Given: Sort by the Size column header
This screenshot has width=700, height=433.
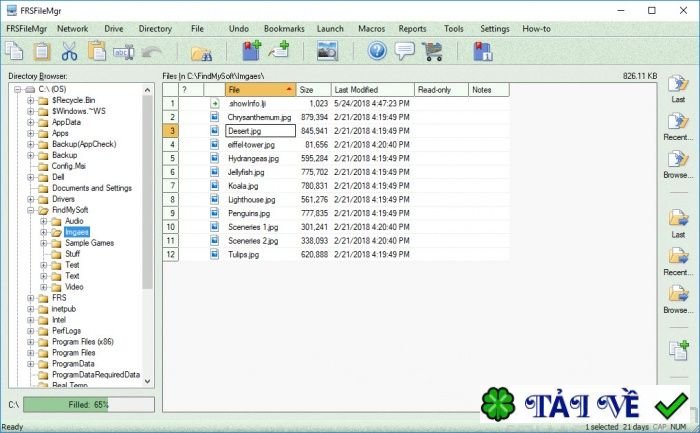Looking at the screenshot, I should coord(313,90).
